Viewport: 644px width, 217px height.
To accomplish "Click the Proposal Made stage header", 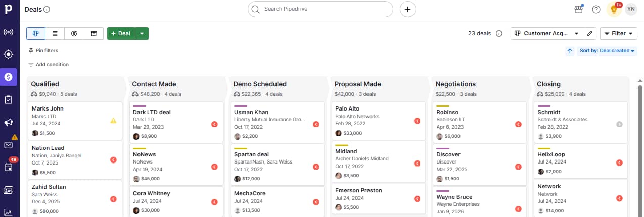I will coord(357,84).
